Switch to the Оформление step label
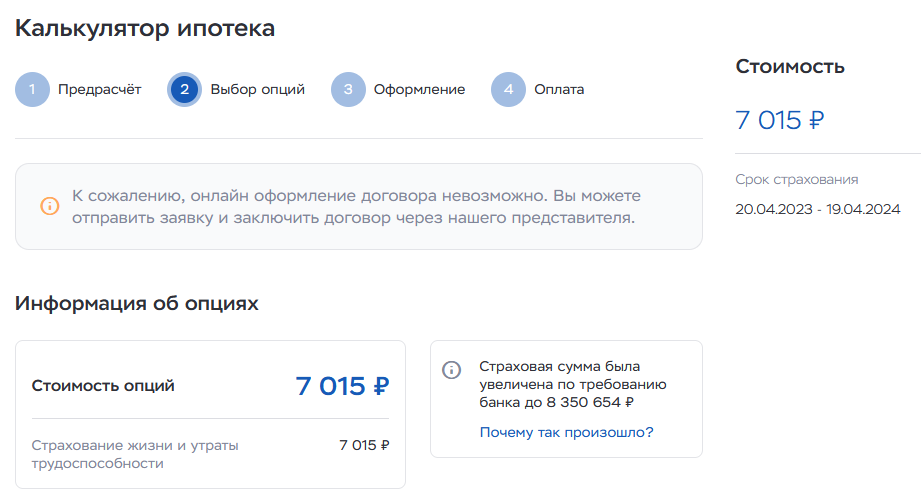This screenshot has height=496, width=921. [x=419, y=89]
